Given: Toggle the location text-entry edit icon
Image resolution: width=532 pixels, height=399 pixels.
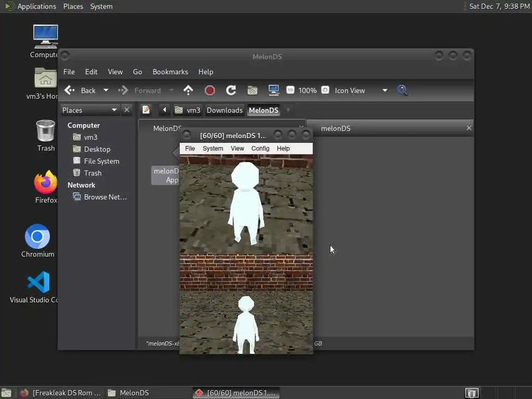Looking at the screenshot, I should pos(147,110).
